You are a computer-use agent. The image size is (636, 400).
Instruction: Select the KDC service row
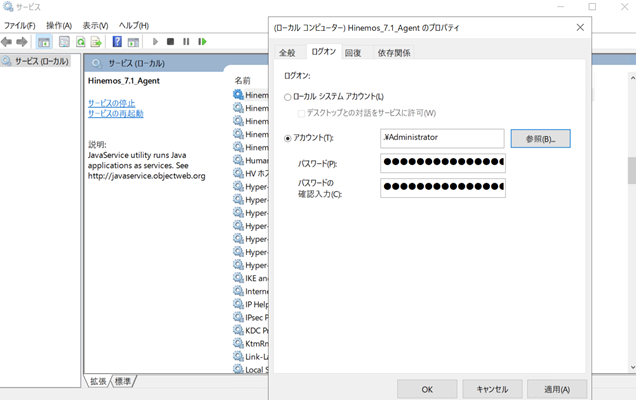250,330
